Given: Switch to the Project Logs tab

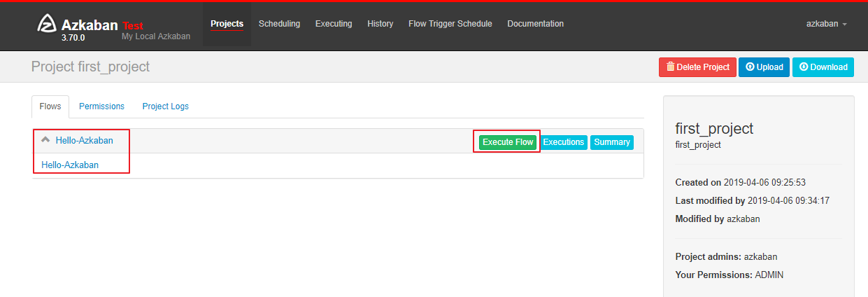Looking at the screenshot, I should 165,106.
